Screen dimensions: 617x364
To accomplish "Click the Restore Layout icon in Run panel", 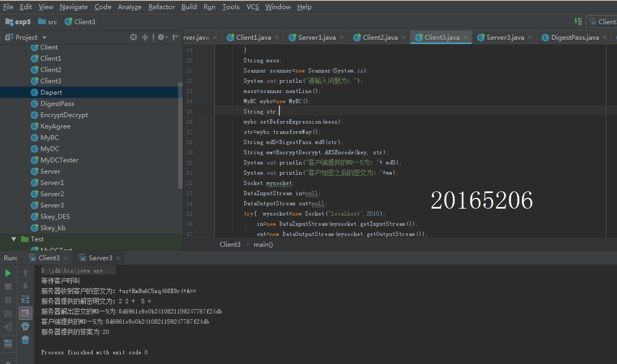I will [x=8, y=344].
